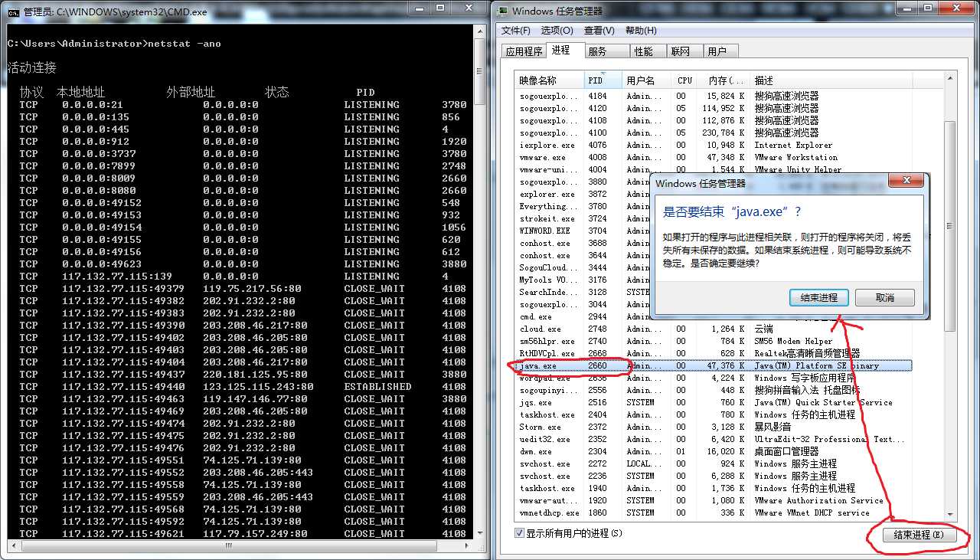The height and width of the screenshot is (560, 980).
Task: Click the netstat -ano command text in CMD
Action: 183,44
